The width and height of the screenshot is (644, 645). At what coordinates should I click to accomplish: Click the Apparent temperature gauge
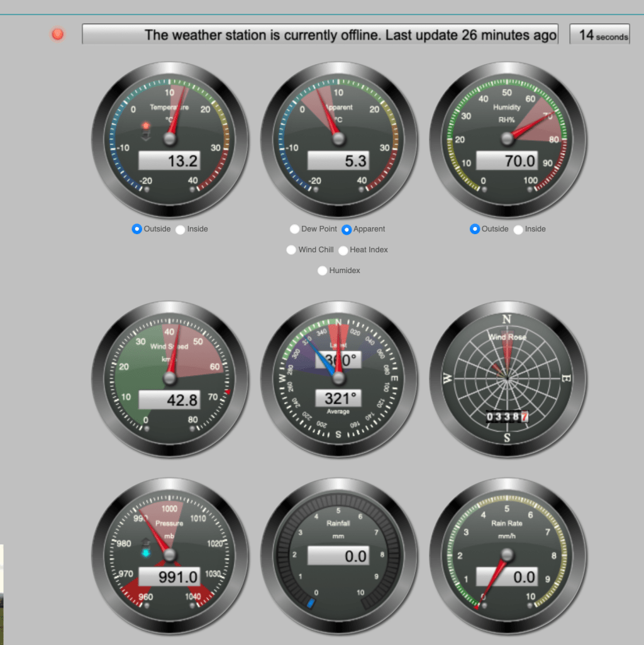point(338,139)
